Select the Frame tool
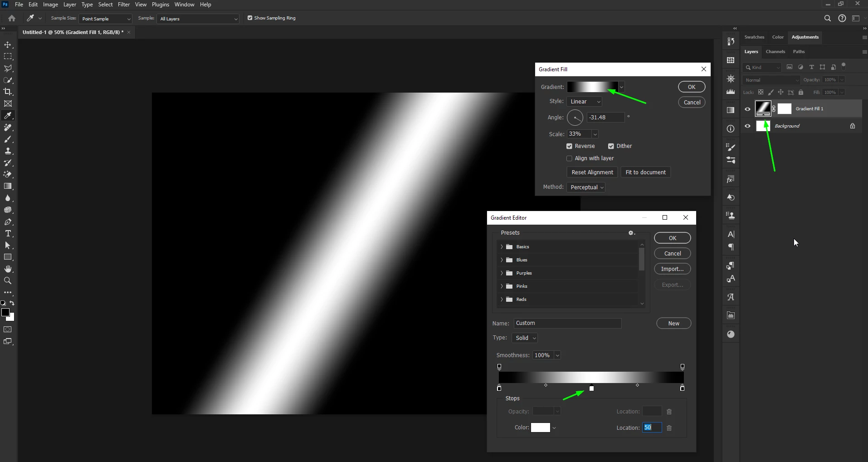Viewport: 868px width, 462px height. [8, 104]
